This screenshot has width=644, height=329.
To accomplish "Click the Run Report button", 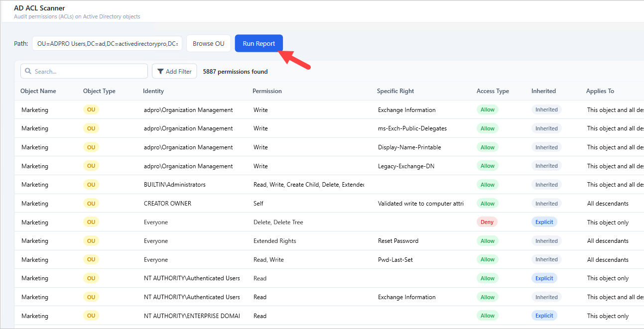I will pyautogui.click(x=258, y=43).
